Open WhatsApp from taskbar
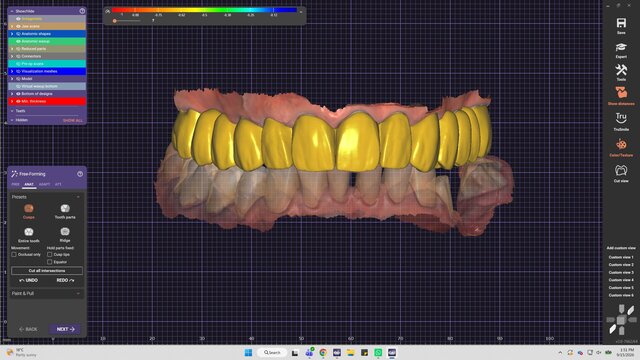 point(378,353)
